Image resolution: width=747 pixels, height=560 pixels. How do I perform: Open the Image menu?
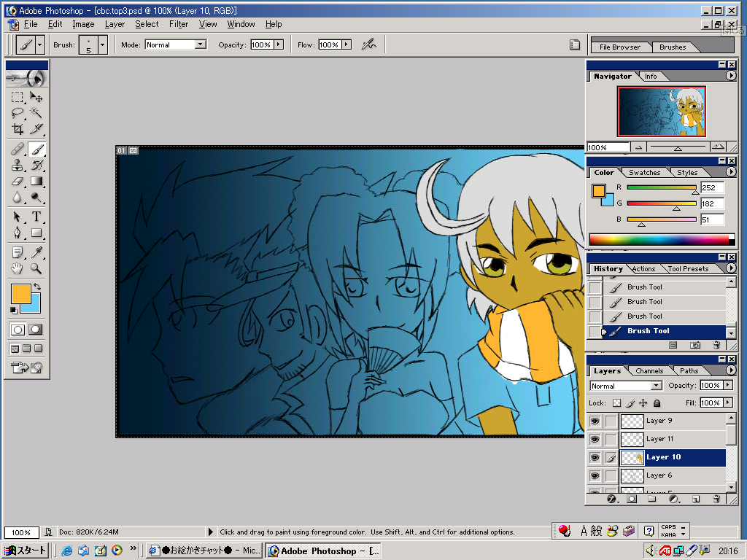(83, 24)
